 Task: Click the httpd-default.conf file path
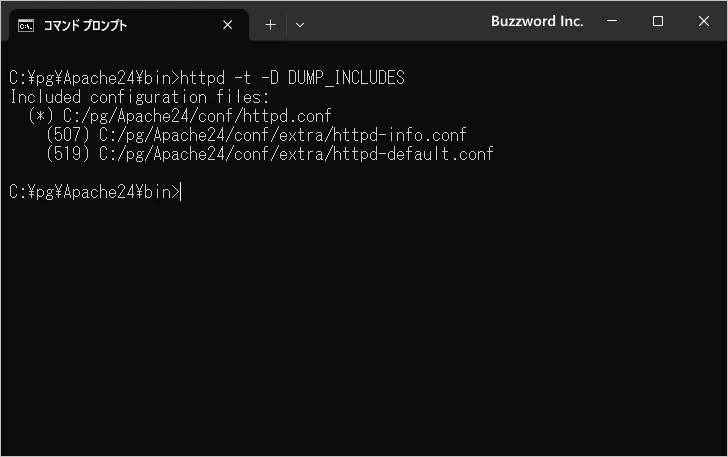(x=296, y=154)
